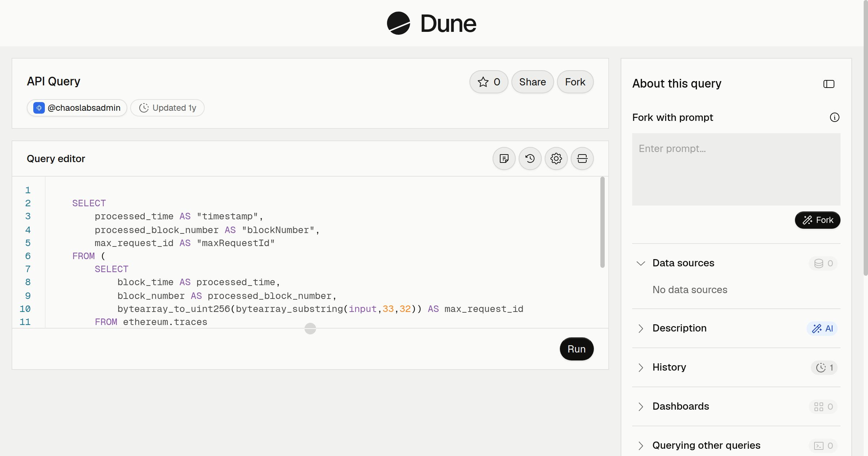
Task: Click the AI description badge
Action: (x=822, y=328)
